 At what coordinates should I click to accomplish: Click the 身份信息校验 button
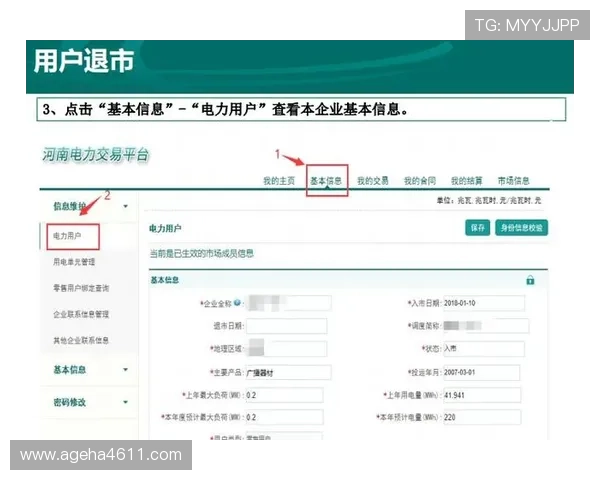click(x=522, y=228)
